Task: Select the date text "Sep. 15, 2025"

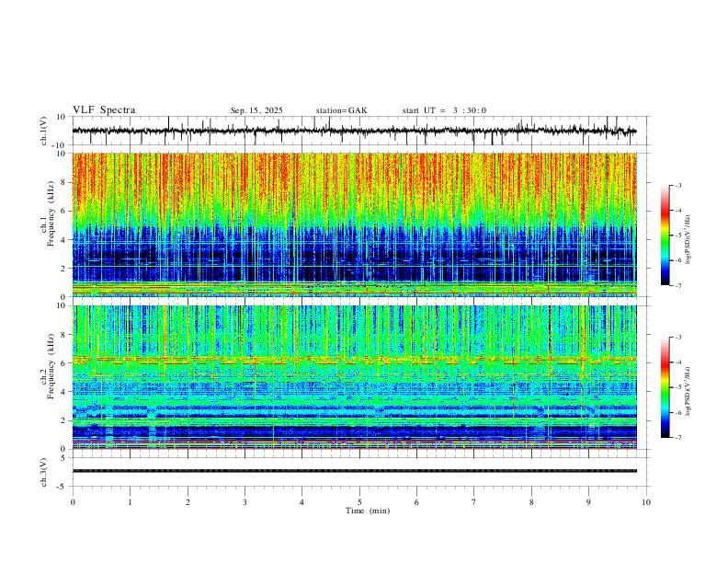Action: [256, 110]
